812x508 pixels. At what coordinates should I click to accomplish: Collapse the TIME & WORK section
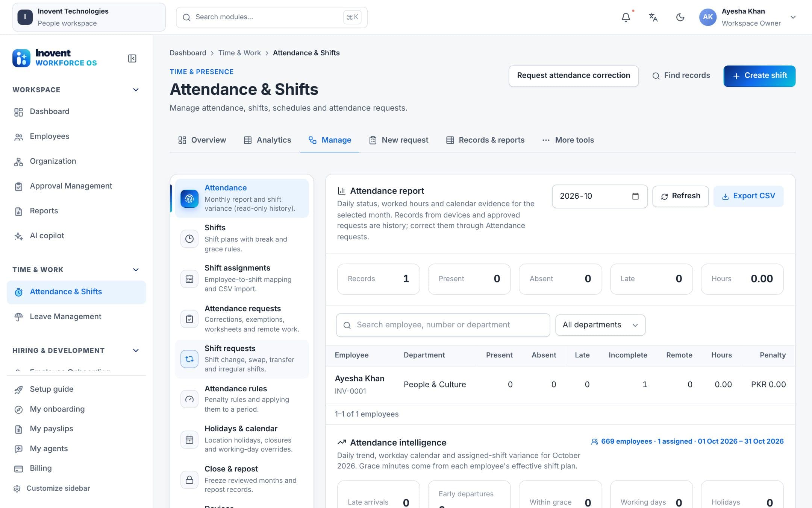(x=136, y=270)
